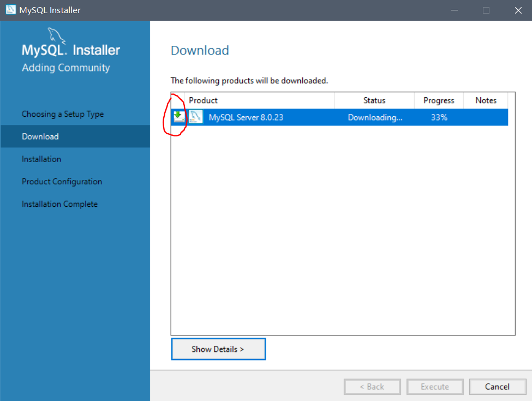Click the Back button
The image size is (532, 401).
pyautogui.click(x=372, y=387)
